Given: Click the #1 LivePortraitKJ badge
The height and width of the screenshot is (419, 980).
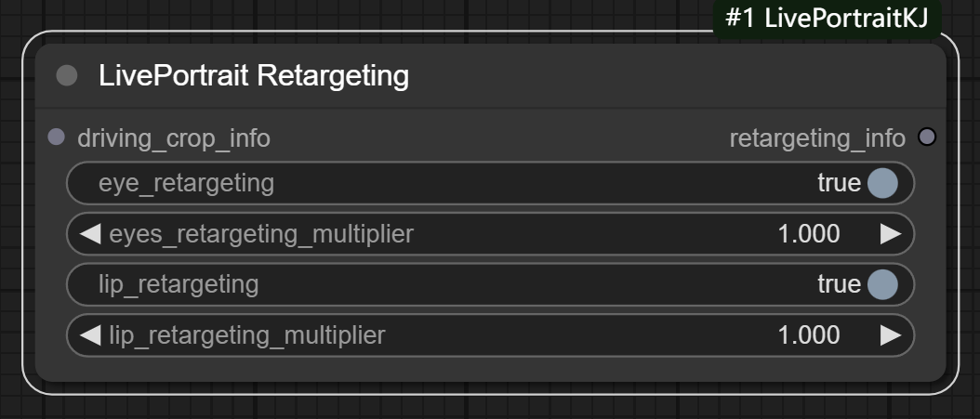Looking at the screenshot, I should point(827,19).
